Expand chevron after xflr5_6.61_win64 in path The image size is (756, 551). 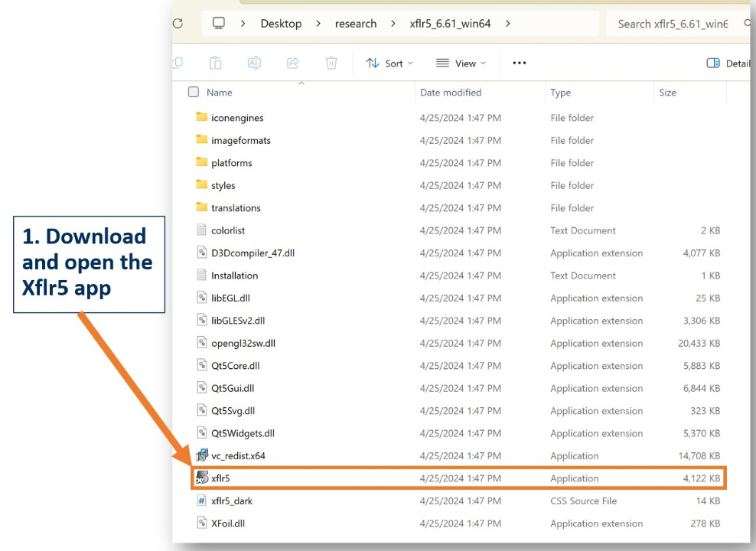[x=507, y=24]
